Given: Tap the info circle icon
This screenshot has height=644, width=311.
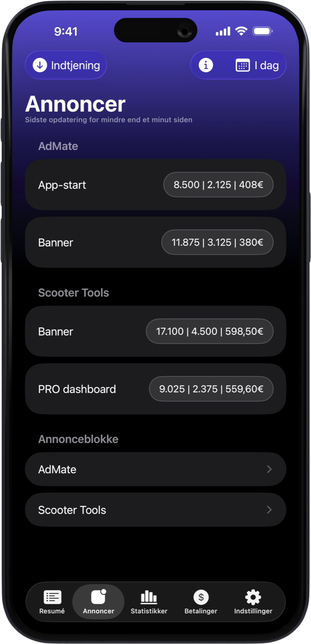Looking at the screenshot, I should point(206,65).
